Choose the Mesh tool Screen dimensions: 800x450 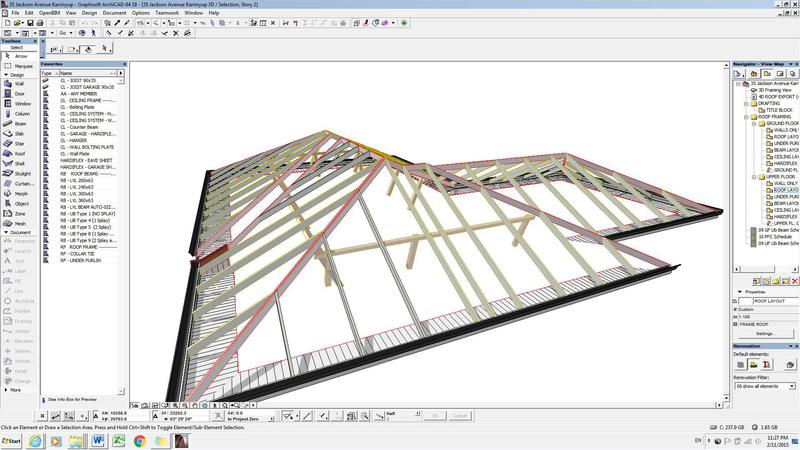pyautogui.click(x=19, y=223)
